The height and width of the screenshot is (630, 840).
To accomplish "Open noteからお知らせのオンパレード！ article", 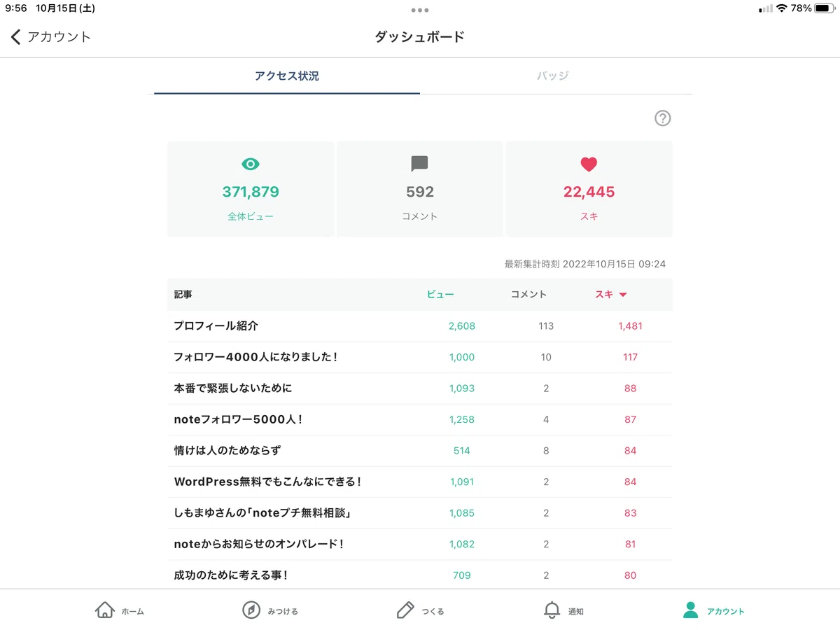I will [x=259, y=544].
